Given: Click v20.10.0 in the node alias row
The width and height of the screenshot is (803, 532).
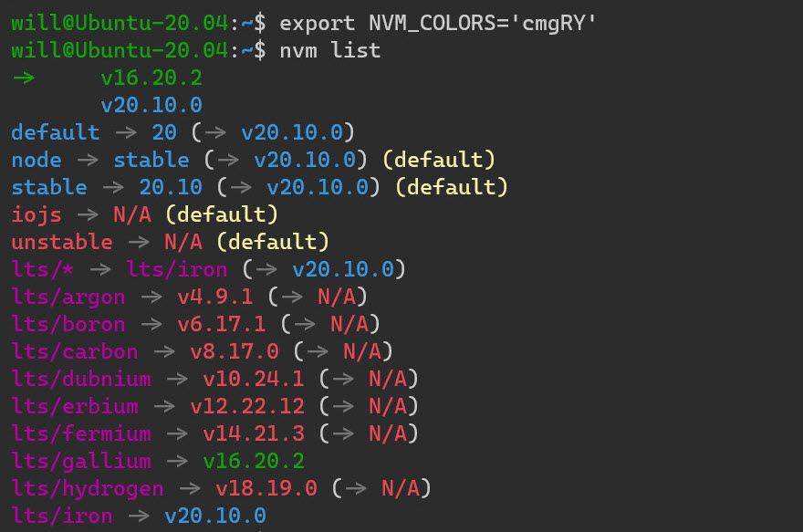Looking at the screenshot, I should [305, 161].
